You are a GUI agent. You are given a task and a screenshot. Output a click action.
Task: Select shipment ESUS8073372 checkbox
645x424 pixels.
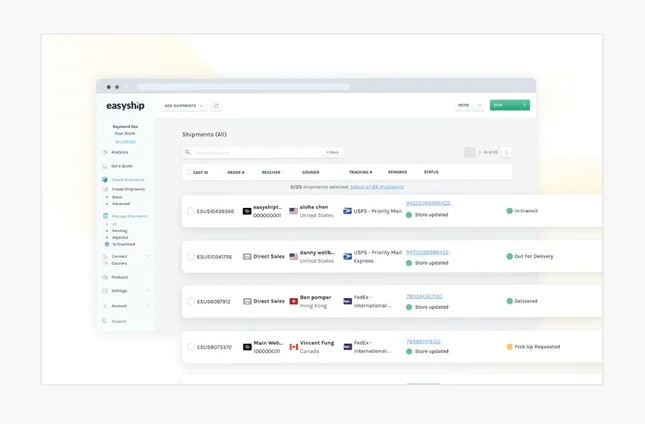tap(190, 347)
